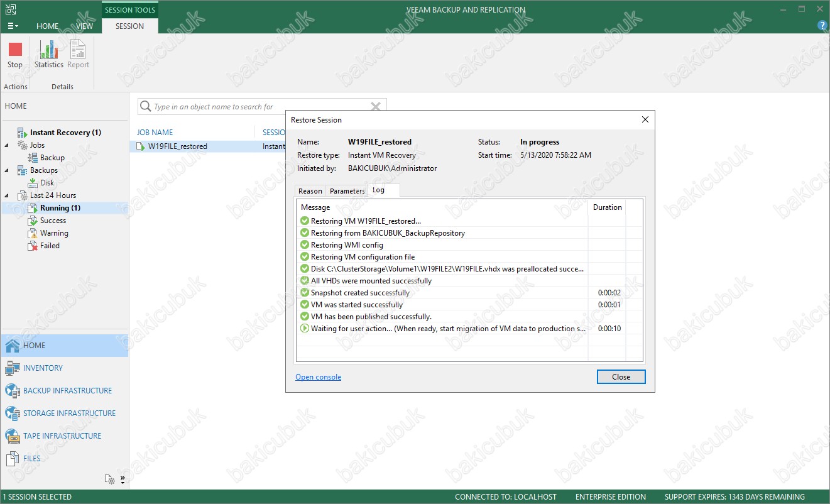Select Backup under Jobs
Image resolution: width=830 pixels, height=504 pixels.
pyautogui.click(x=52, y=158)
